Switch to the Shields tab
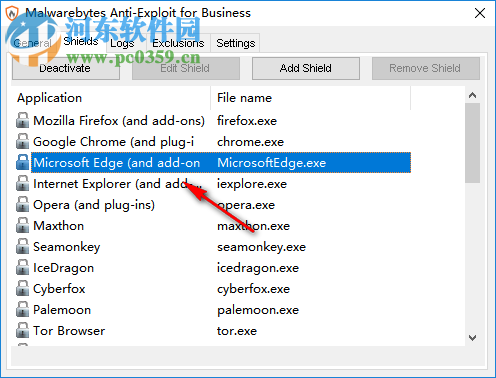496x378 pixels. (81, 42)
